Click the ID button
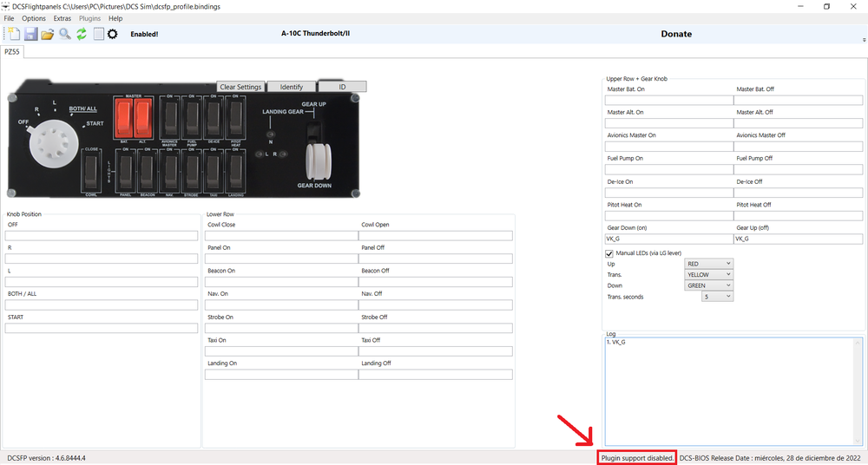The image size is (868, 465). point(342,87)
